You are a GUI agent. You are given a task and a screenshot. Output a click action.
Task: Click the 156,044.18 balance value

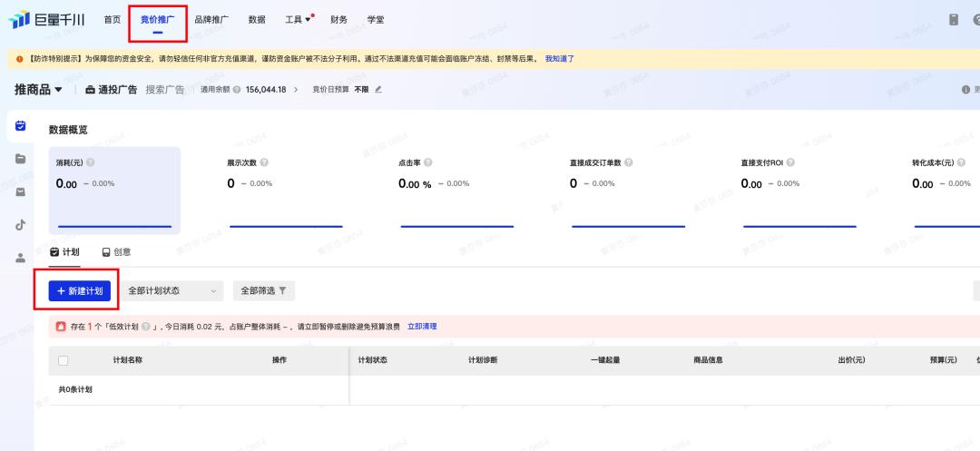[x=266, y=89]
